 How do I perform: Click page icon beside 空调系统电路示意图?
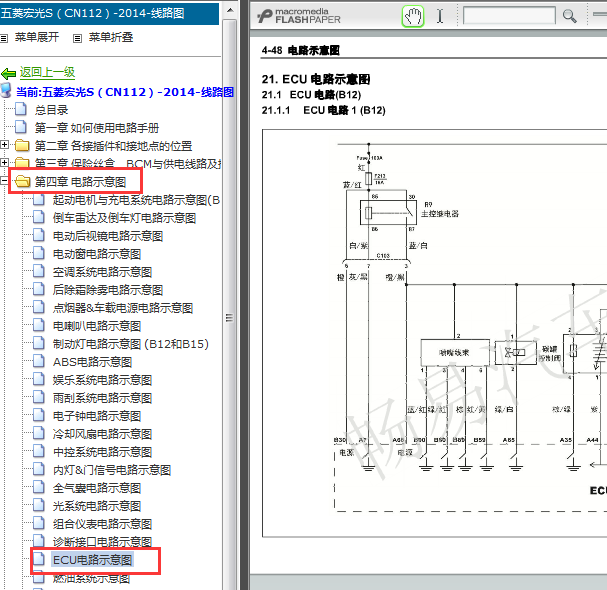(x=39, y=271)
